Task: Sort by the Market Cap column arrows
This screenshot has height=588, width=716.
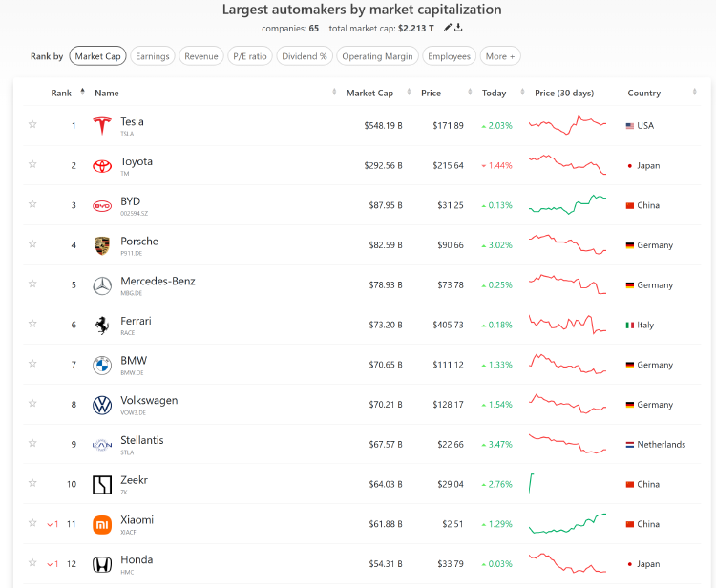Action: click(x=409, y=93)
